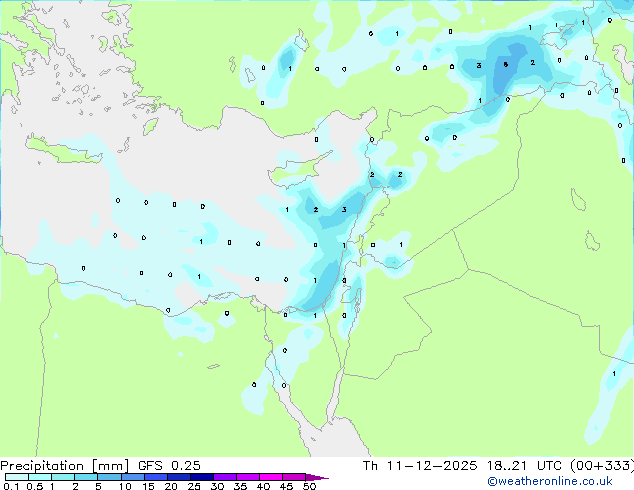Image resolution: width=634 pixels, height=490 pixels.
Task: Click the "GFS 0.25" model label
Action: (x=169, y=466)
